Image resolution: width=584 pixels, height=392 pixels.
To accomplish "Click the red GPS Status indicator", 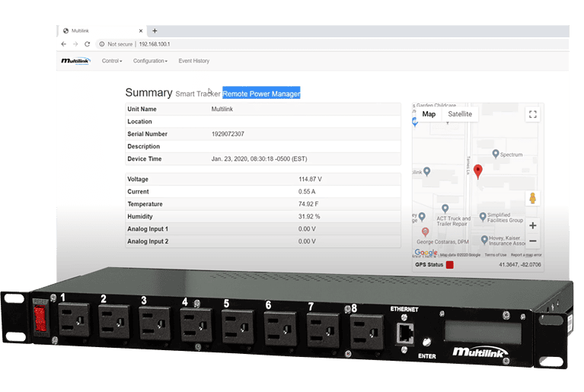I will pos(450,265).
